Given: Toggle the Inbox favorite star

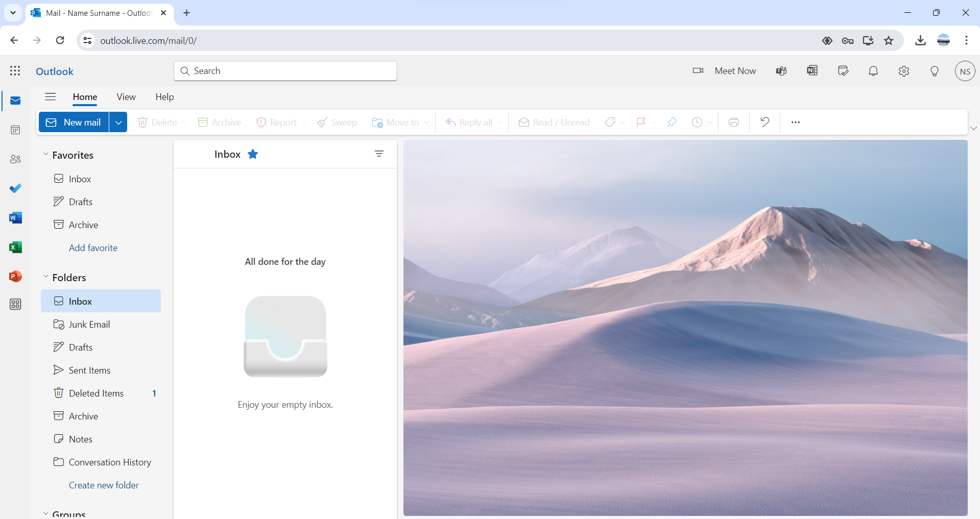Looking at the screenshot, I should (253, 154).
